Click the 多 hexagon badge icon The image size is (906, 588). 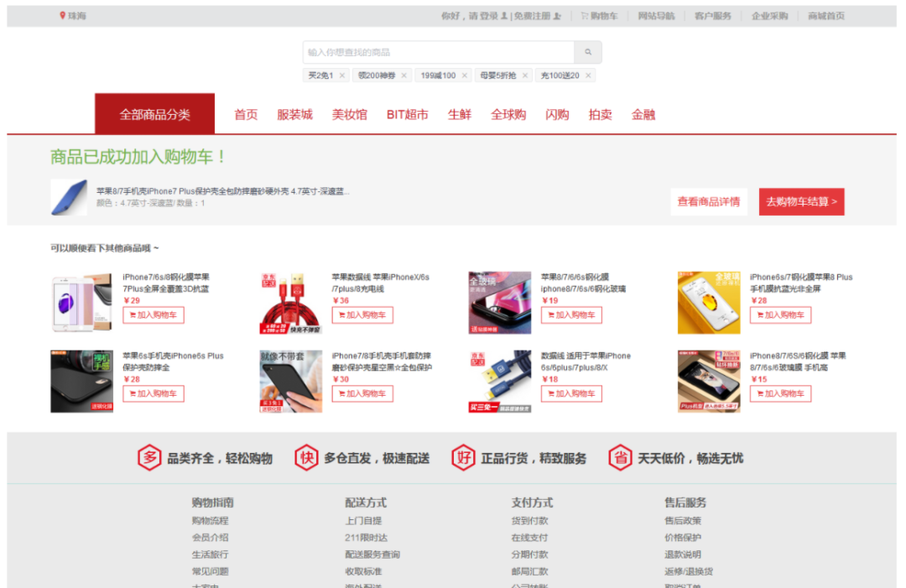[x=149, y=458]
